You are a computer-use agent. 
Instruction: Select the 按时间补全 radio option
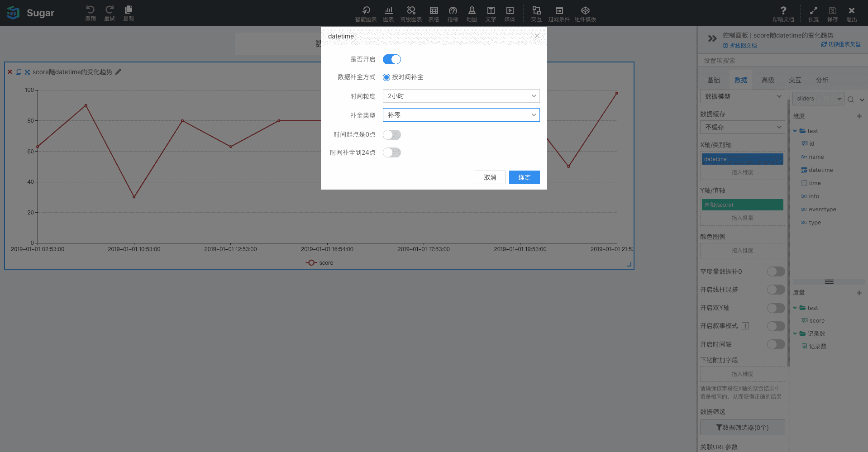(x=386, y=77)
